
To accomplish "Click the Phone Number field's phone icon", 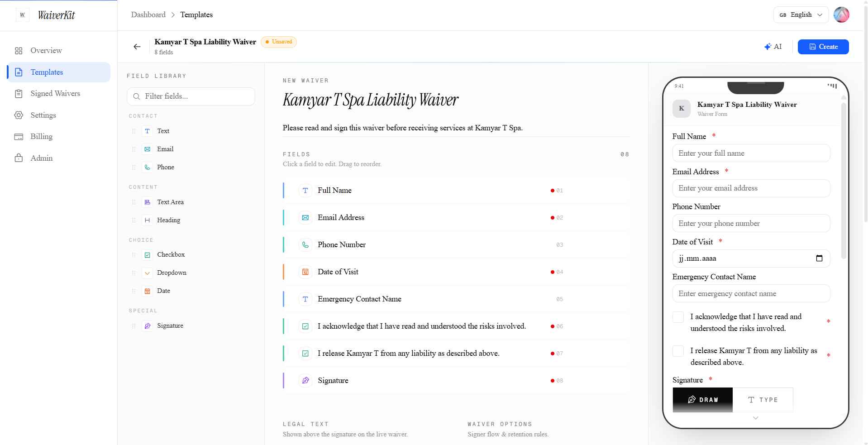I will pos(305,245).
